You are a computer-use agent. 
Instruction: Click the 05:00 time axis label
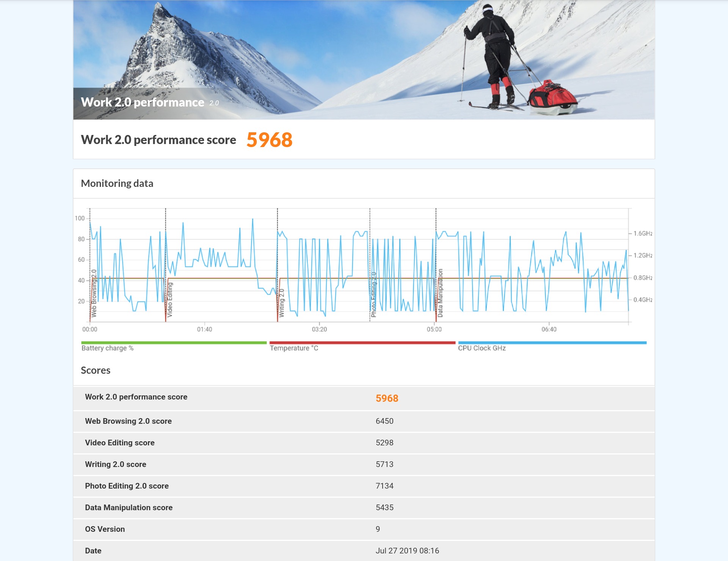pos(434,329)
